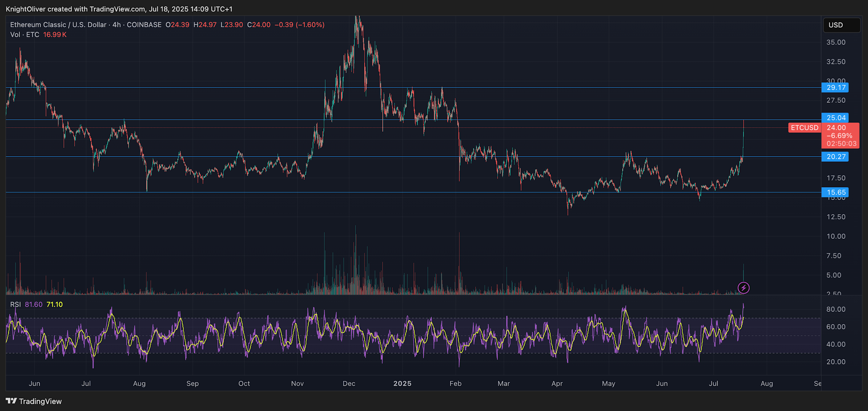Click the Ethereum Classic / U.S. Dollar title
868x411 pixels.
[x=58, y=25]
